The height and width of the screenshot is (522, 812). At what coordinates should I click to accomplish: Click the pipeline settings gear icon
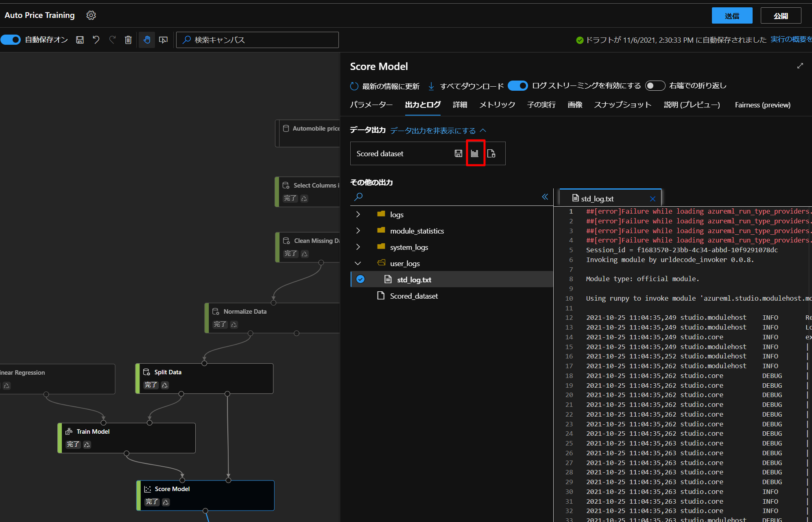[x=91, y=15]
